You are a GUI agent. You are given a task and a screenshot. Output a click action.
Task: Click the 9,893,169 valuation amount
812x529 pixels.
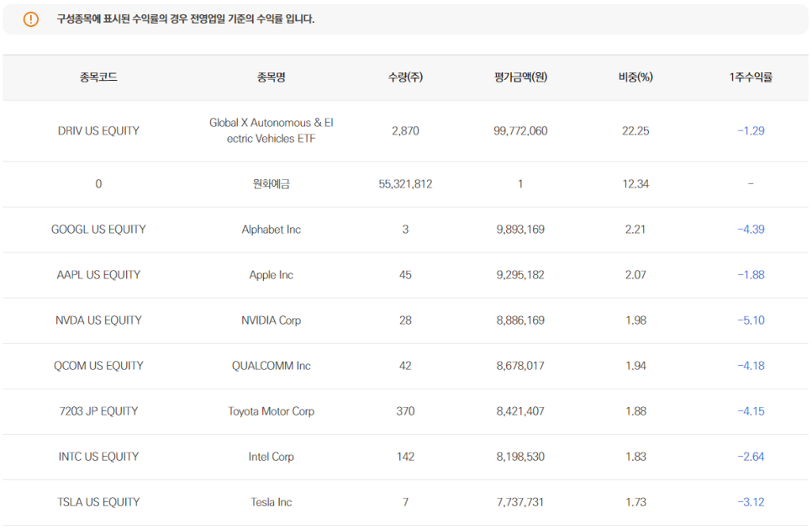pos(520,229)
